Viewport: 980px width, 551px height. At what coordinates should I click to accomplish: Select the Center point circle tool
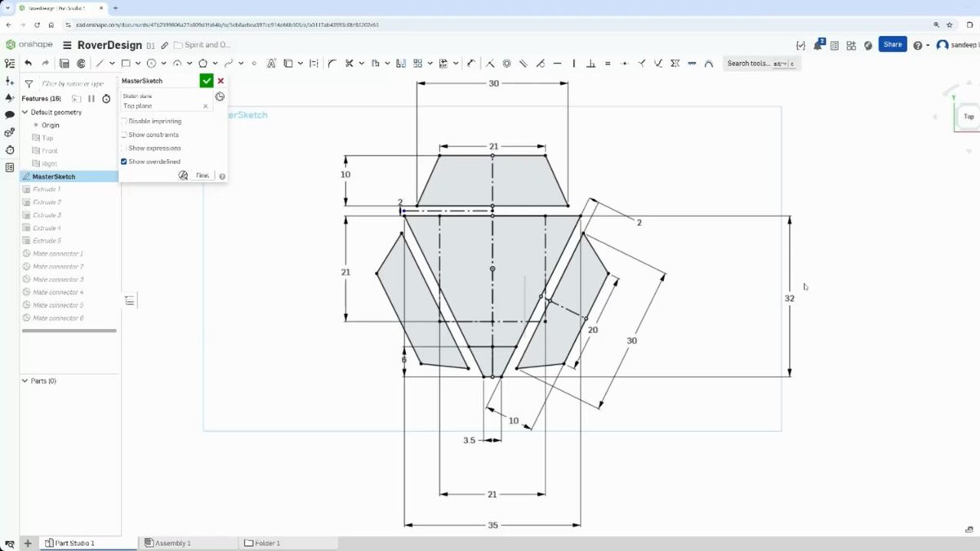point(151,64)
